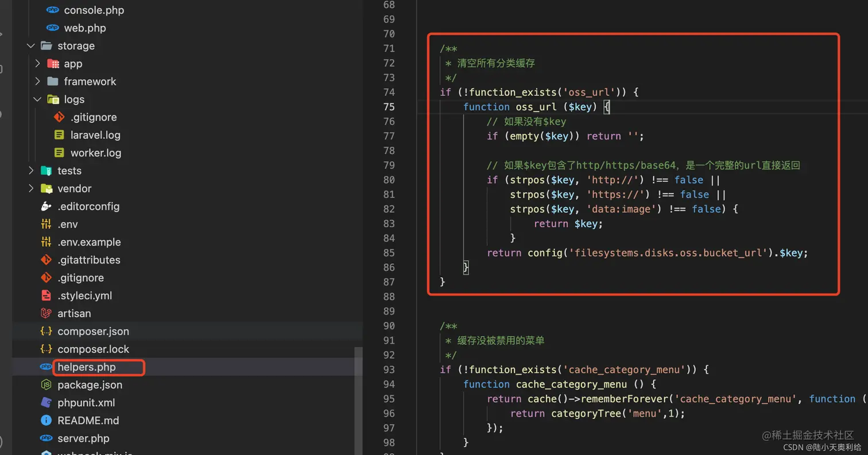The width and height of the screenshot is (868, 455).
Task: Open the .styleci.yml file
Action: pyautogui.click(x=85, y=295)
